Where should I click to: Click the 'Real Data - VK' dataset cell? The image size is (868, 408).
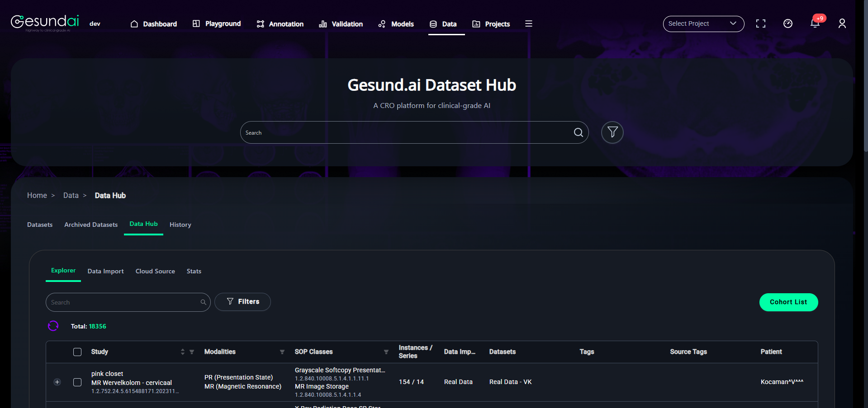coord(510,382)
